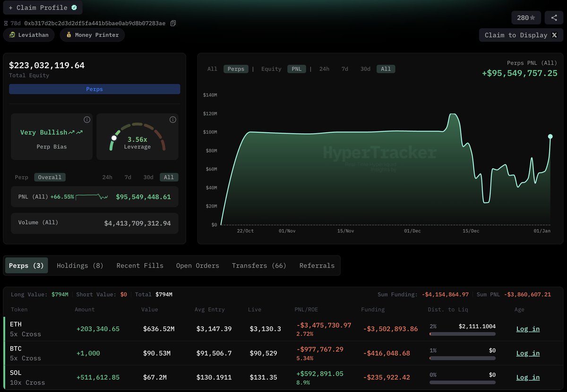Click the Money Printer badge
Image resolution: width=567 pixels, height=392 pixels.
[x=92, y=35]
